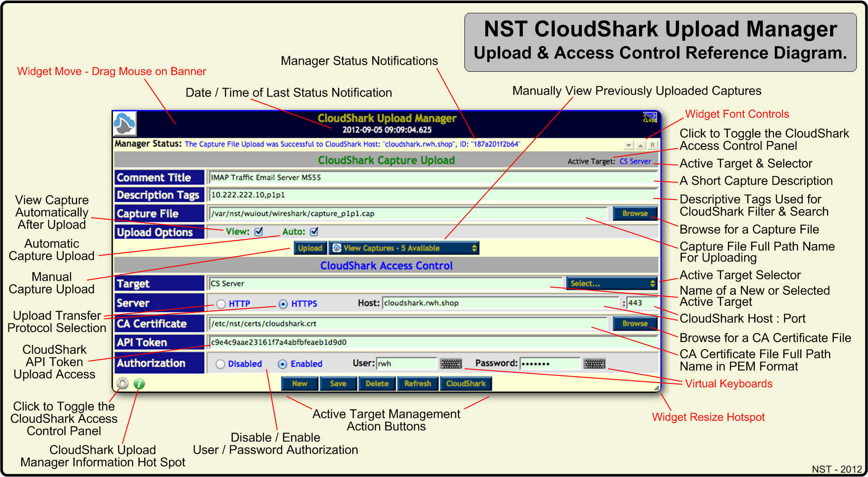This screenshot has height=477, width=868.
Task: Click the Target name input field
Action: pyautogui.click(x=385, y=284)
